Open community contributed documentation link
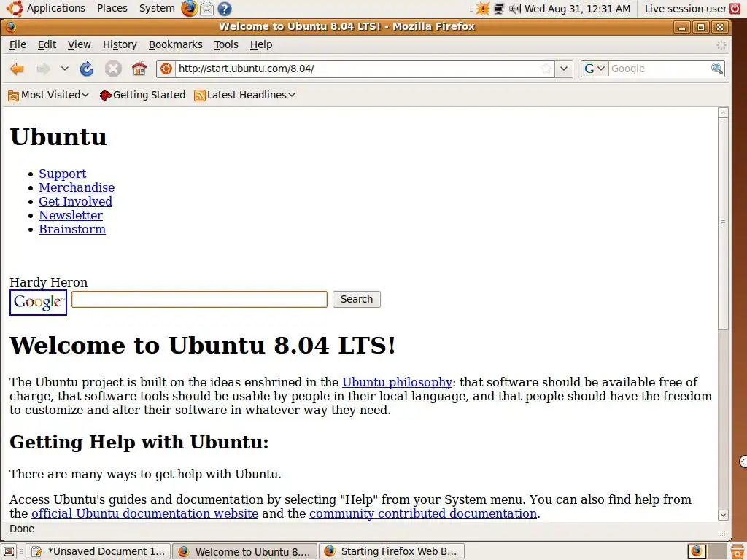This screenshot has width=747, height=560. pos(423,514)
